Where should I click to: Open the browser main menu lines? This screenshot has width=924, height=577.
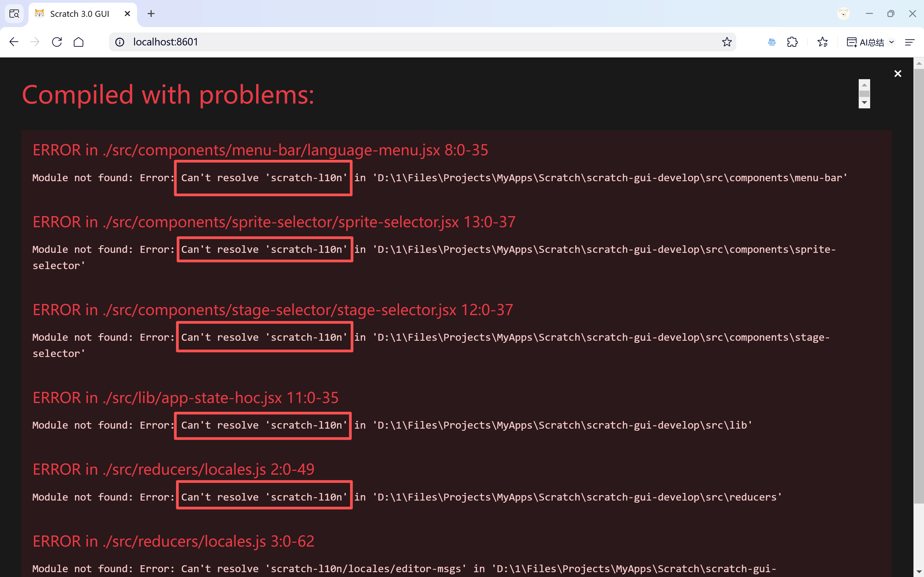pyautogui.click(x=910, y=42)
